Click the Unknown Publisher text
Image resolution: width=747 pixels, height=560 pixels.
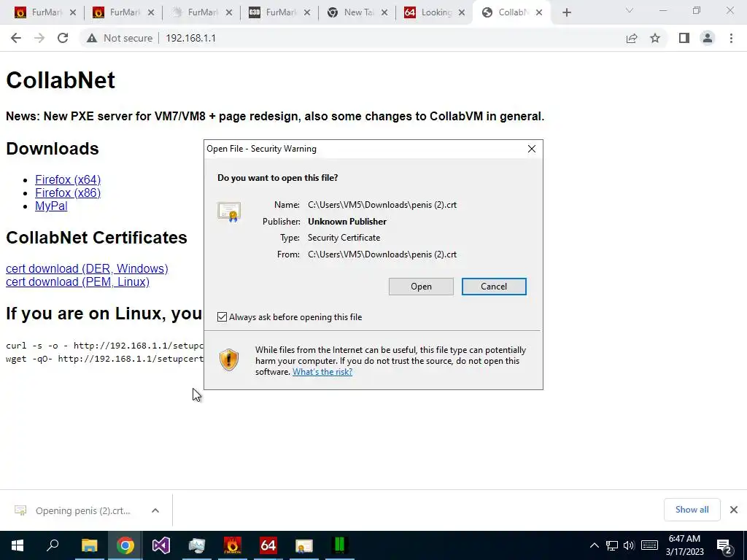[x=347, y=222]
